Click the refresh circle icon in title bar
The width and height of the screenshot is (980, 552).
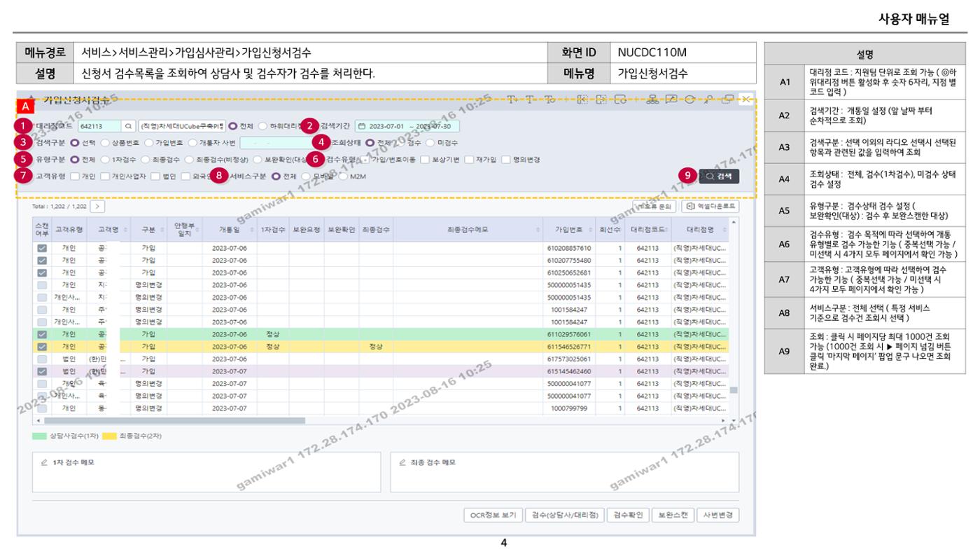coord(690,99)
